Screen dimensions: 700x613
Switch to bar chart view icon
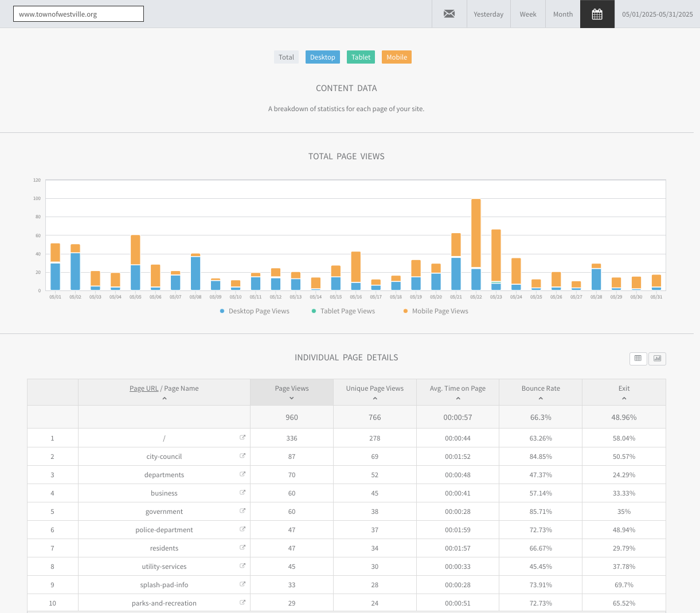point(657,359)
